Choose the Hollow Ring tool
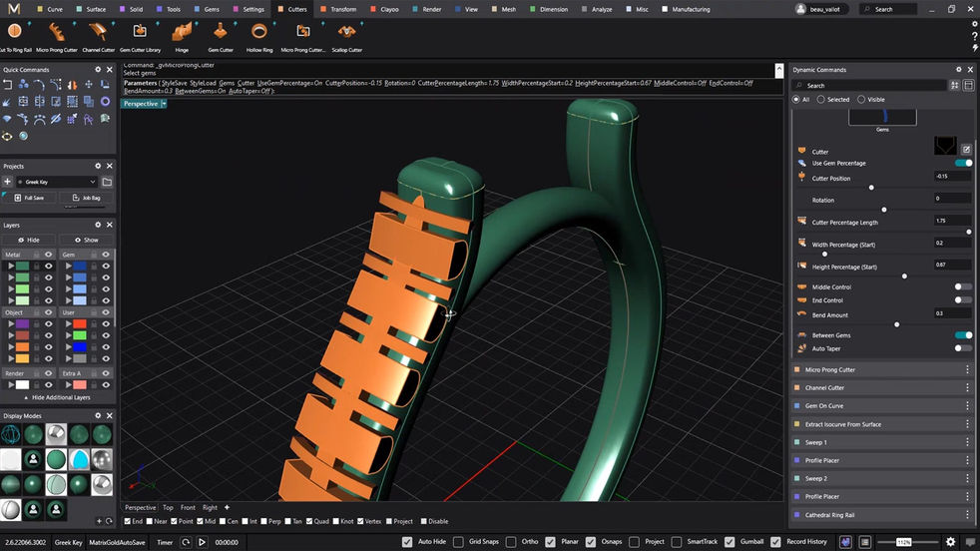980x551 pixels. pyautogui.click(x=259, y=32)
